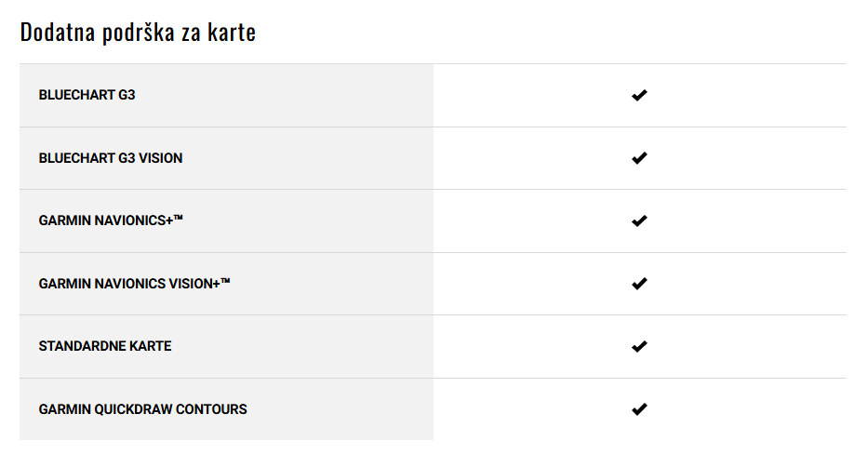The image size is (868, 454).
Task: Click the Dodatna podrška za karte heading
Action: 138,33
